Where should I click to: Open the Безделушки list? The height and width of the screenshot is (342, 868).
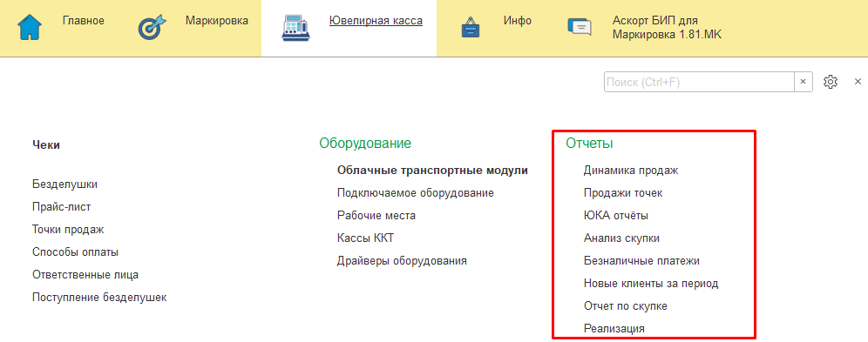click(64, 184)
